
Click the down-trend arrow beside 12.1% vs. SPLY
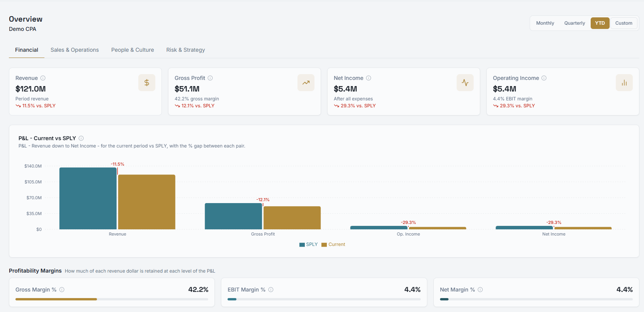[177, 106]
